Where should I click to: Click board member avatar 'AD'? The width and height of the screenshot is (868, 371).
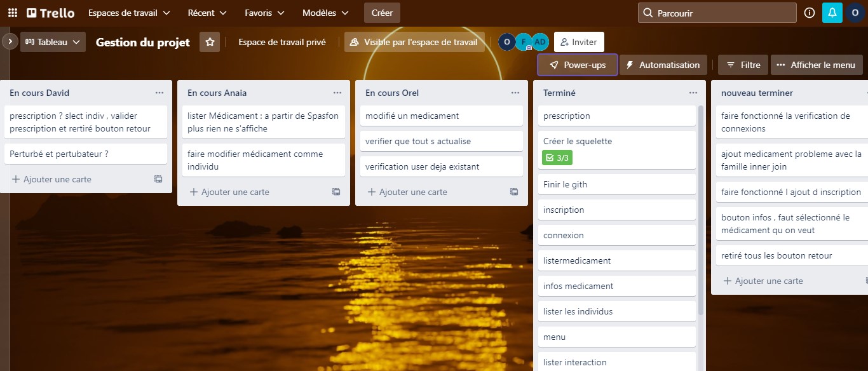540,42
